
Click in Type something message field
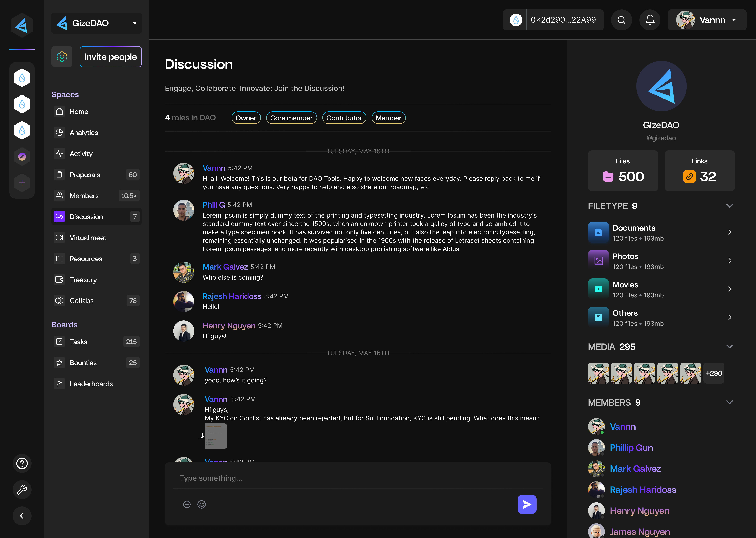click(358, 478)
